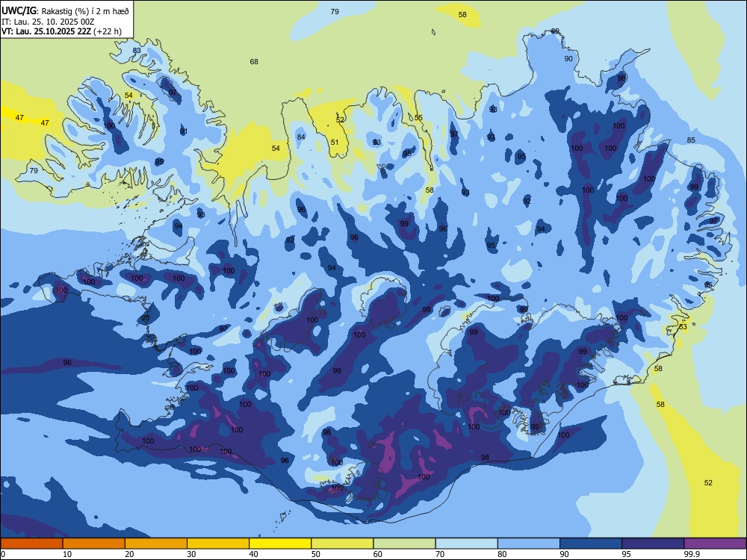Click the purple 99.9+ legend swatch
This screenshot has width=747, height=560.
(x=715, y=544)
